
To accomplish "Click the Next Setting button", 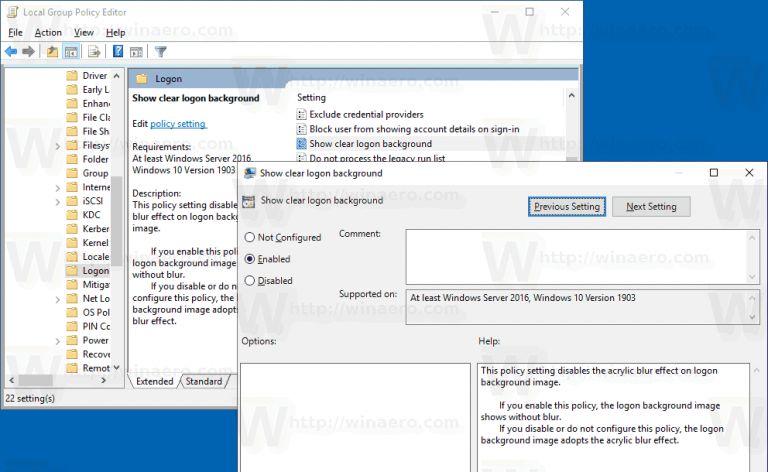I will coord(651,207).
